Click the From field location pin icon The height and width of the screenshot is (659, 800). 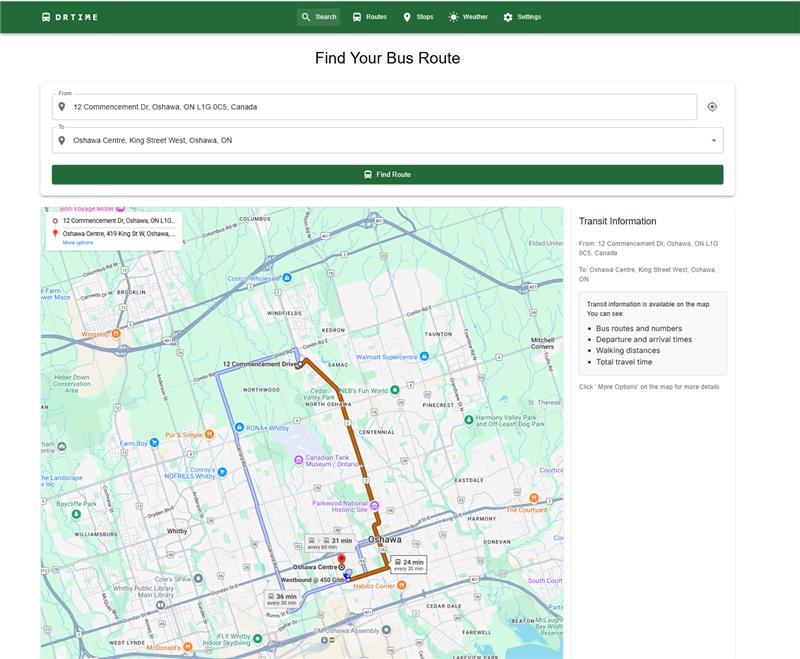pos(62,107)
